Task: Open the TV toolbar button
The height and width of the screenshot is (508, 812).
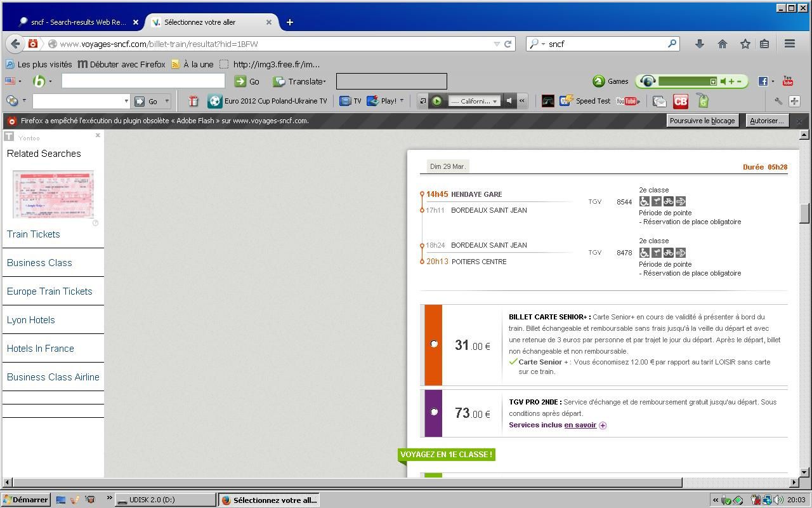Action: coord(350,101)
